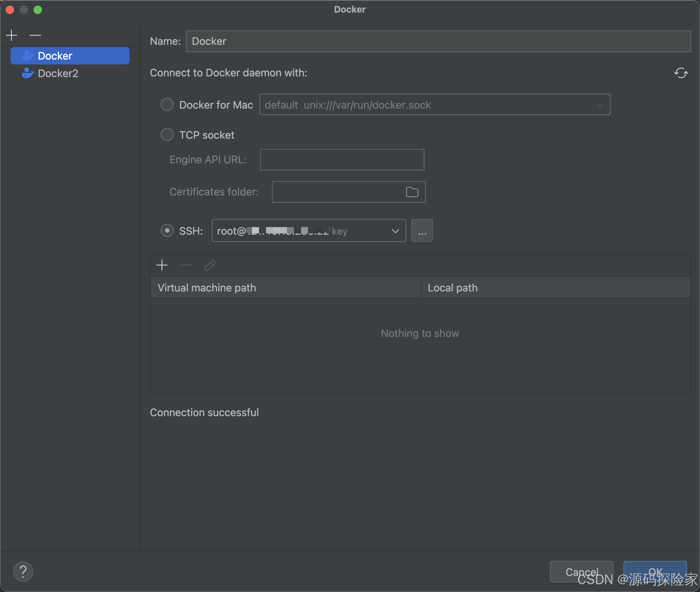
Task: Add a new virtual machine path mapping
Action: (x=162, y=265)
